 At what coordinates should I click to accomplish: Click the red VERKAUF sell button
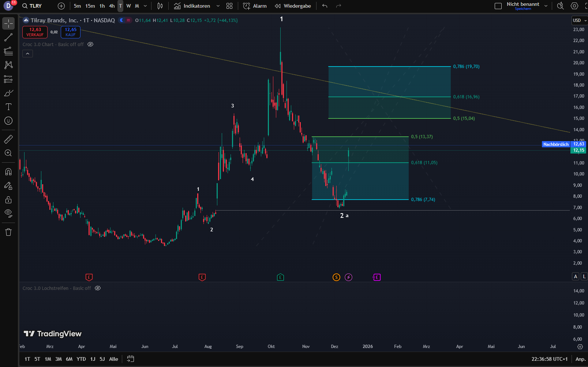35,32
